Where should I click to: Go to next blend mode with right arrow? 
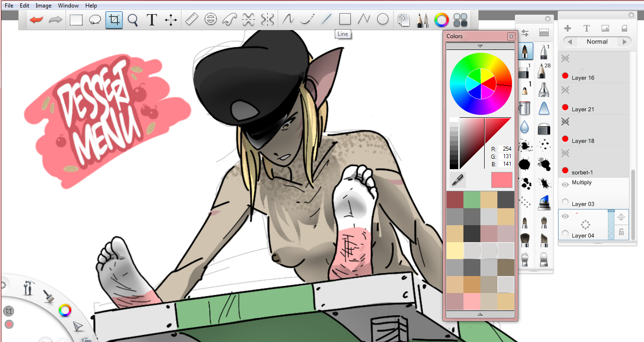pyautogui.click(x=625, y=41)
